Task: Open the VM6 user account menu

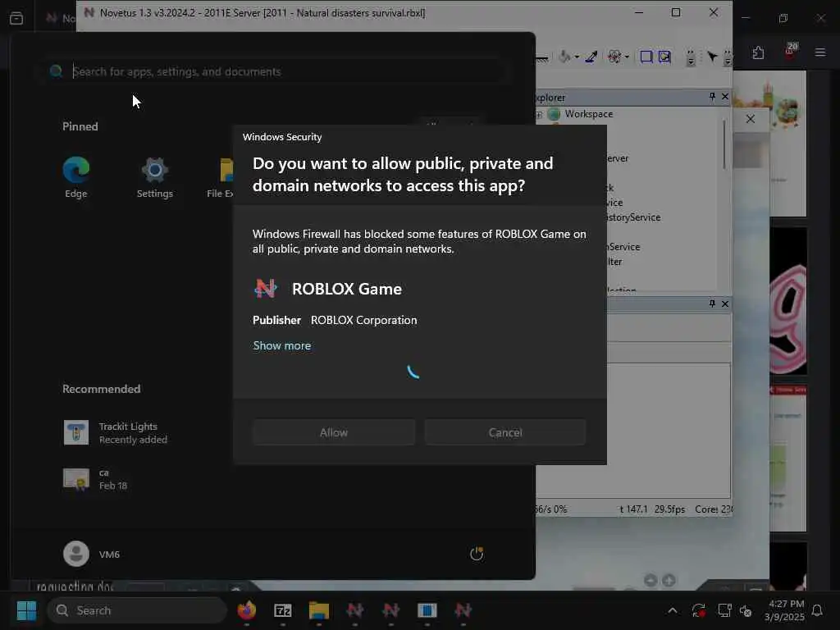Action: pyautogui.click(x=92, y=554)
